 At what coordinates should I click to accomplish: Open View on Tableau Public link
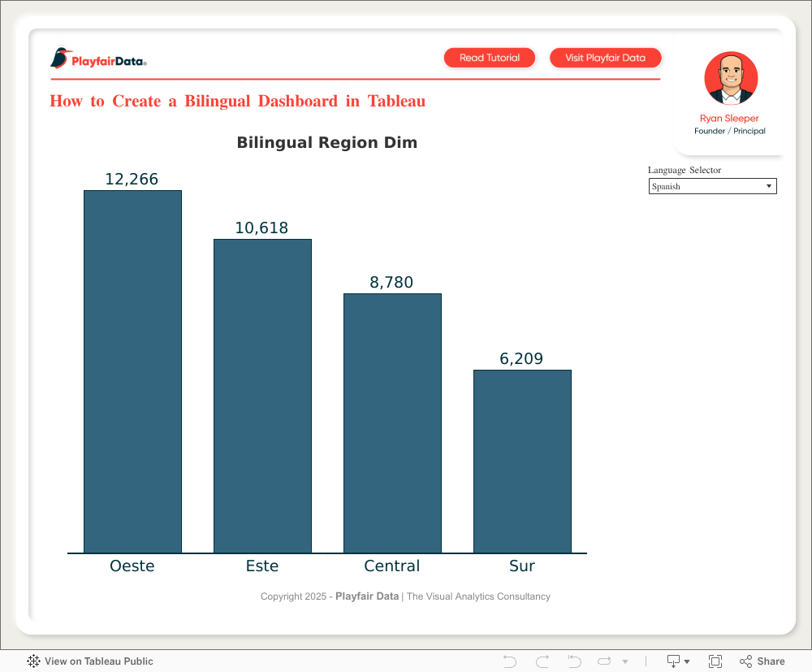coord(98,661)
